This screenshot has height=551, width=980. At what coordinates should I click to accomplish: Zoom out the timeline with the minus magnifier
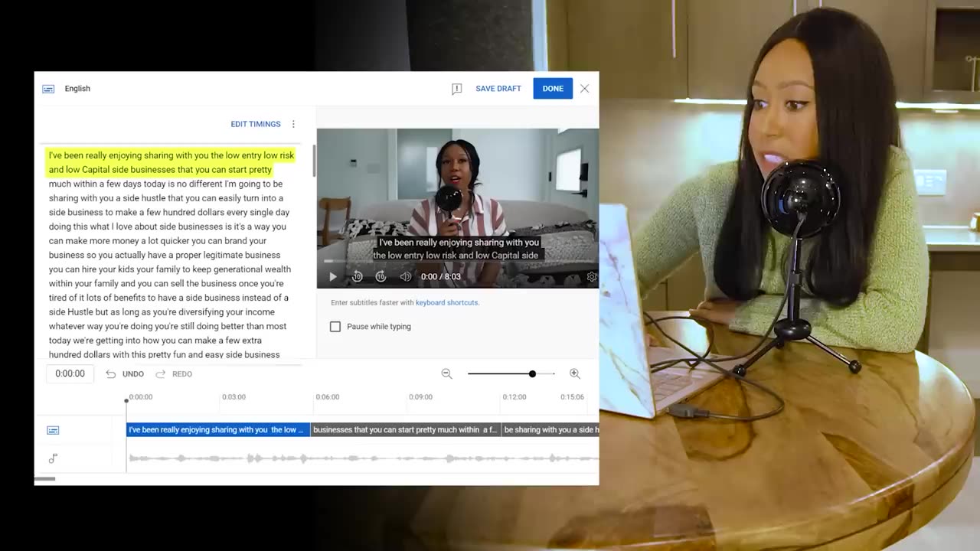tap(446, 373)
